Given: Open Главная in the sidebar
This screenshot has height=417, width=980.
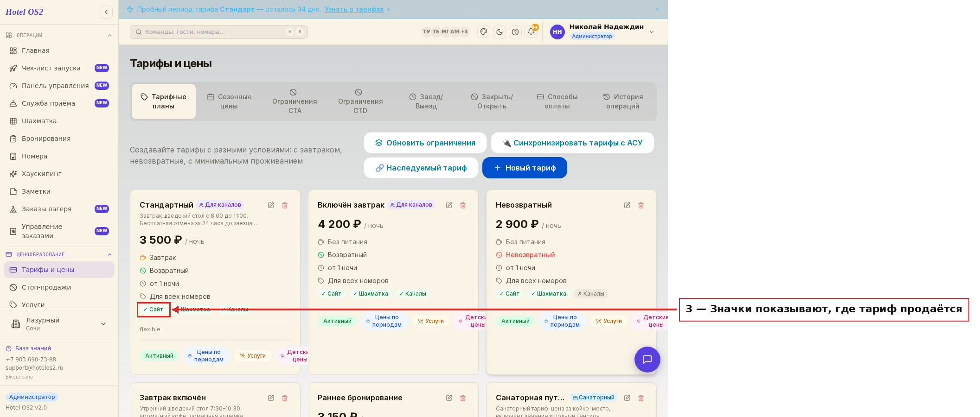Looking at the screenshot, I should 59,51.
